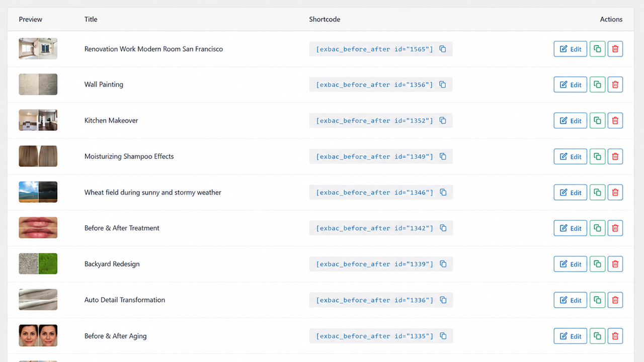
Task: Open the lips treatment preview thumbnail
Action: tap(38, 228)
